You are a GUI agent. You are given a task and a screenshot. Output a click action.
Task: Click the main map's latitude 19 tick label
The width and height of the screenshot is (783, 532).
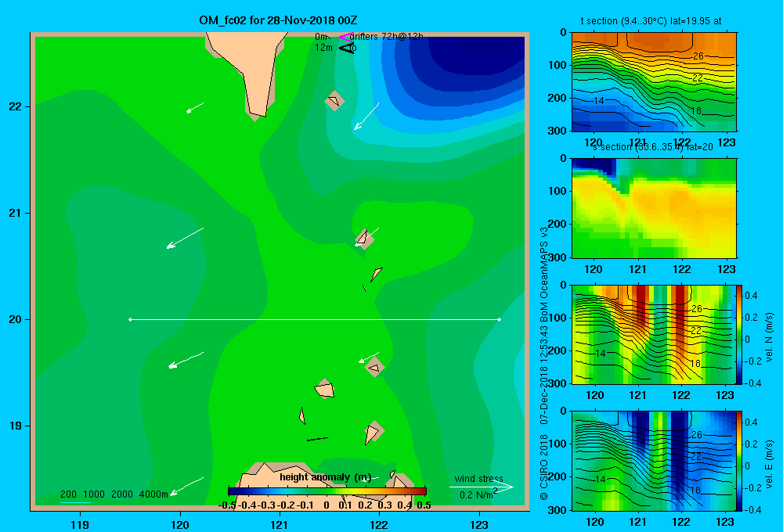[16, 426]
